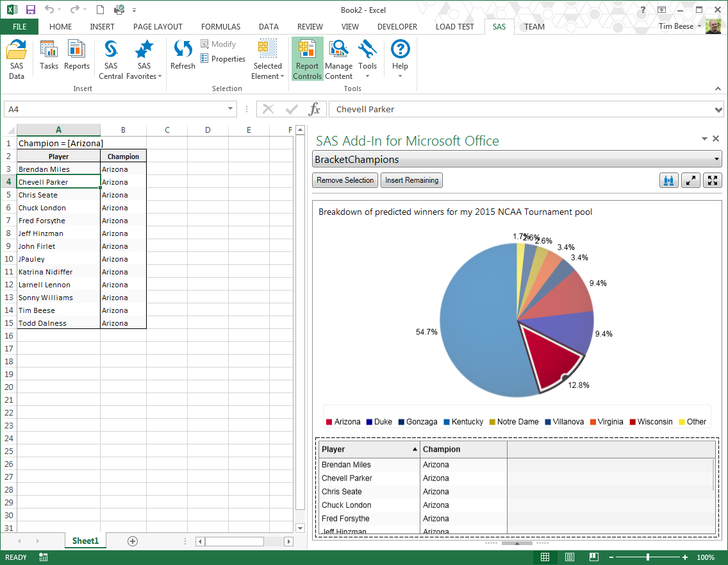Switch to the INSERT tab

coord(102,26)
